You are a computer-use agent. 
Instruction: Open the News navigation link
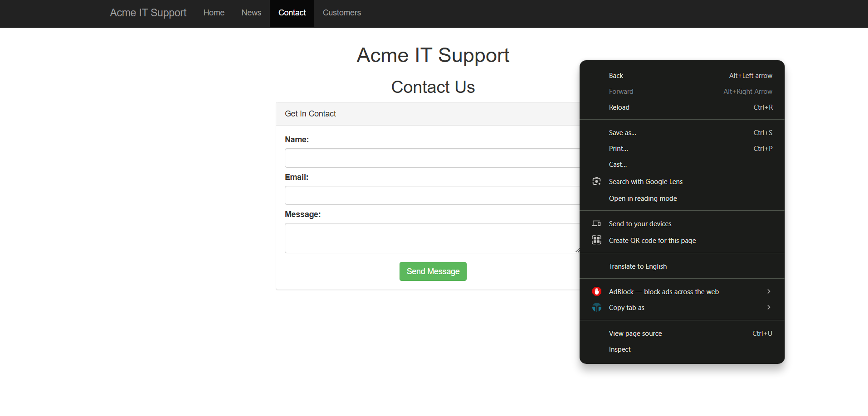click(x=251, y=13)
